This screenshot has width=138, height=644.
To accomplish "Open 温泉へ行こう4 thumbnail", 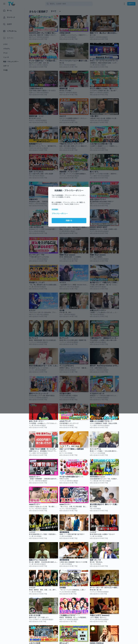I will [104, 551].
